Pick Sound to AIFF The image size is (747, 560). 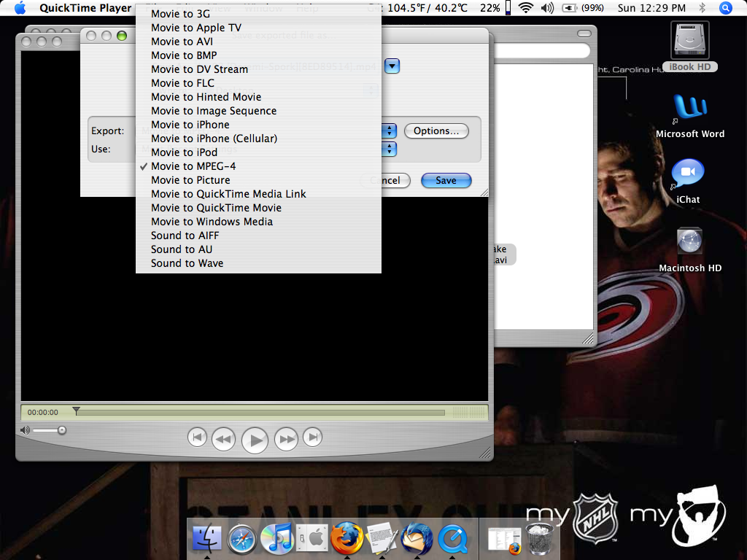(x=258, y=236)
